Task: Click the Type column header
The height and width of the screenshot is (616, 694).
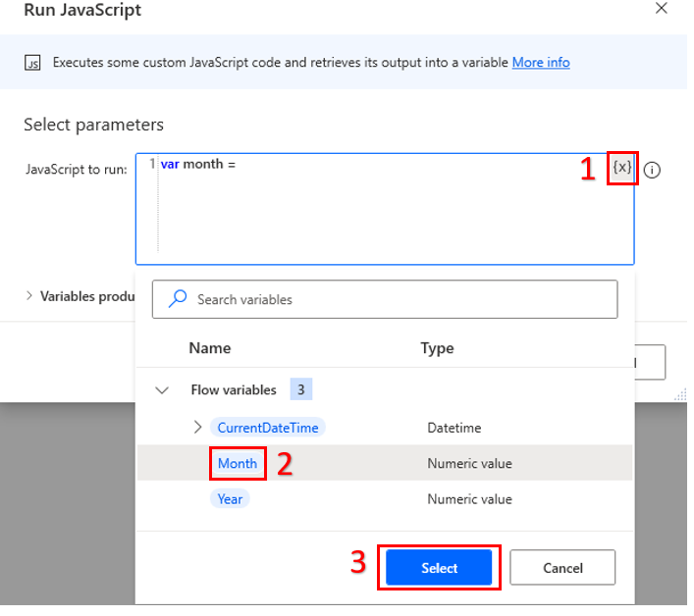Action: point(437,348)
